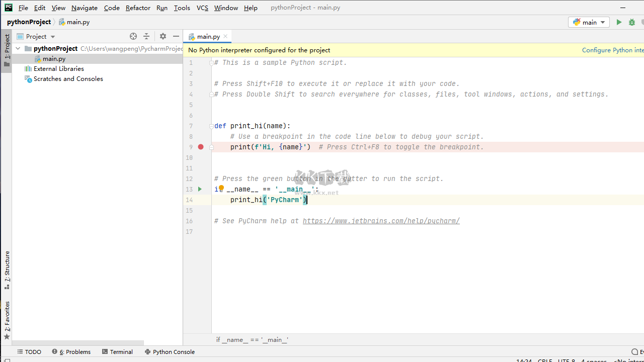Toggle the Structure tool window sidebar button
Screen dimensions: 644x362
(x=7, y=270)
